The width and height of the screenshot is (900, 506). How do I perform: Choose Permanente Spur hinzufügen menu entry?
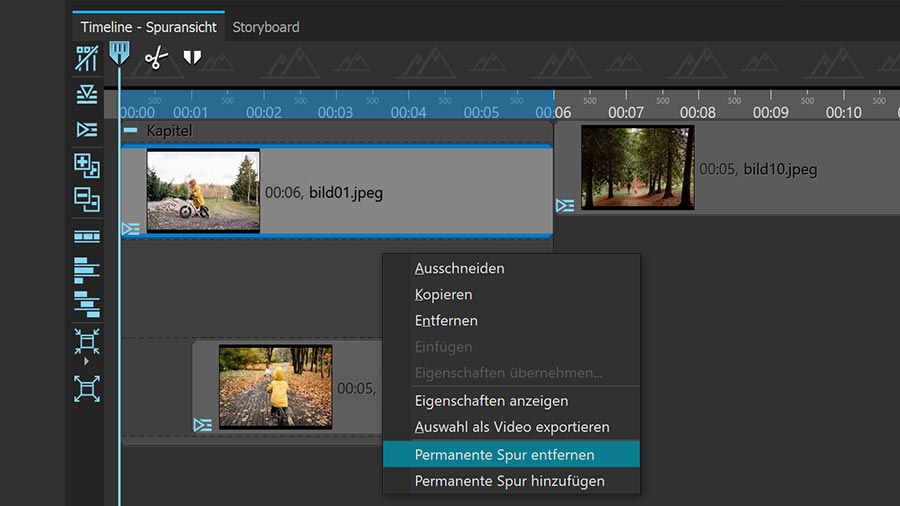point(511,481)
